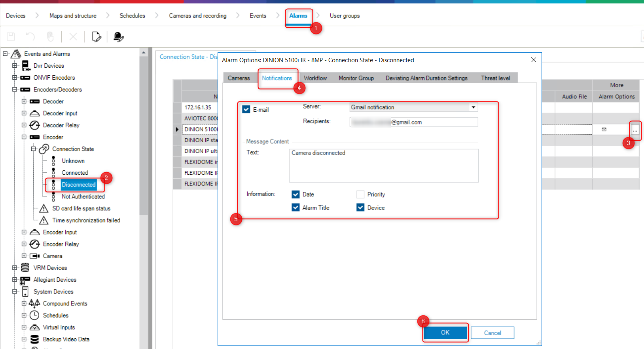Image resolution: width=644 pixels, height=349 pixels.
Task: Toggle the Alarm Title checkbox
Action: coord(295,208)
